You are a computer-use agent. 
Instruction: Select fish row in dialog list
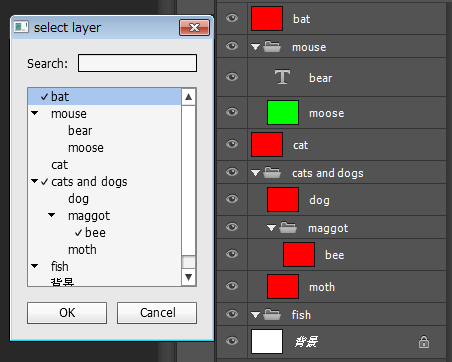[x=105, y=267]
